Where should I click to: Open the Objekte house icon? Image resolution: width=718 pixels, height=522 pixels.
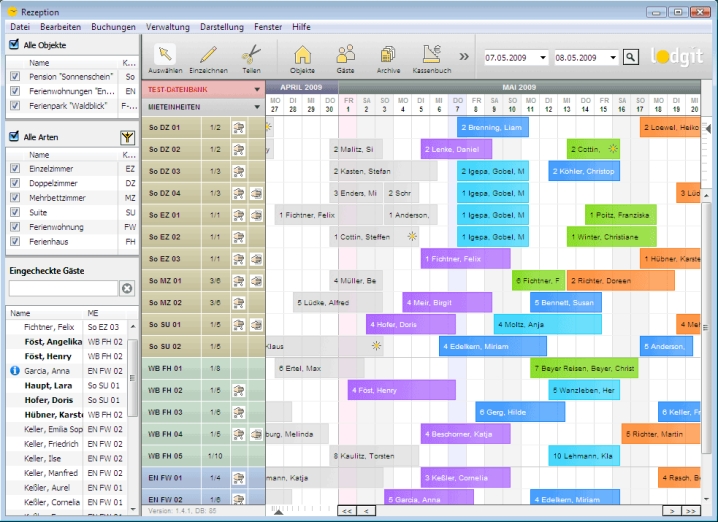[302, 58]
